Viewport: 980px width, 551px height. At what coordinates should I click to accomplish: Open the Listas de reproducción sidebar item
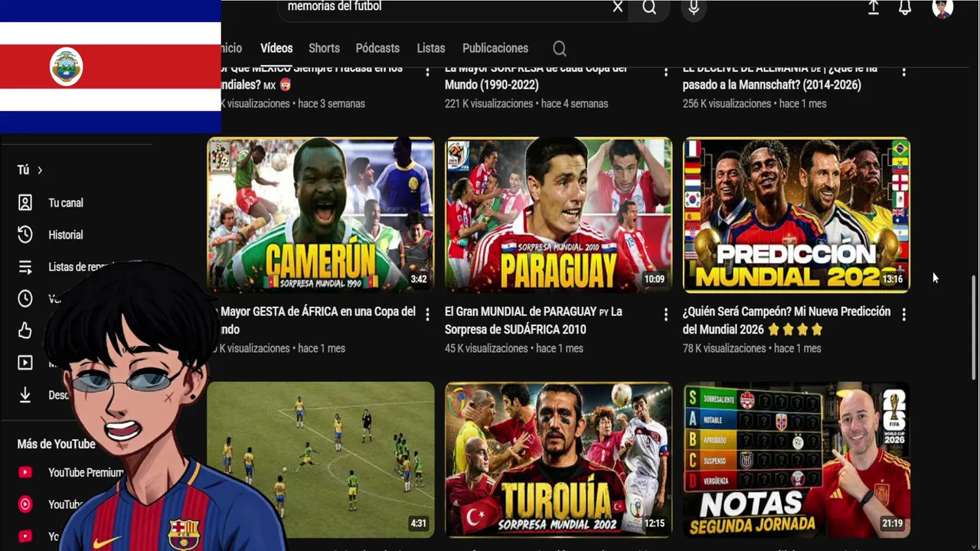[65, 267]
